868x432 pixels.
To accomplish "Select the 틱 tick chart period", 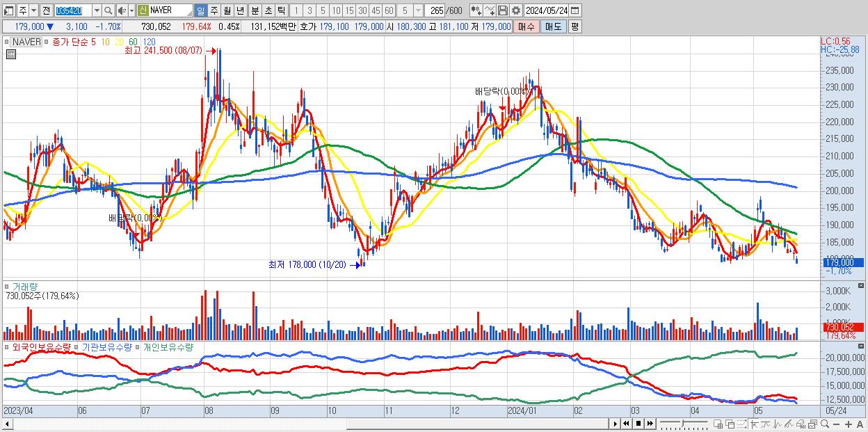I will tap(281, 11).
